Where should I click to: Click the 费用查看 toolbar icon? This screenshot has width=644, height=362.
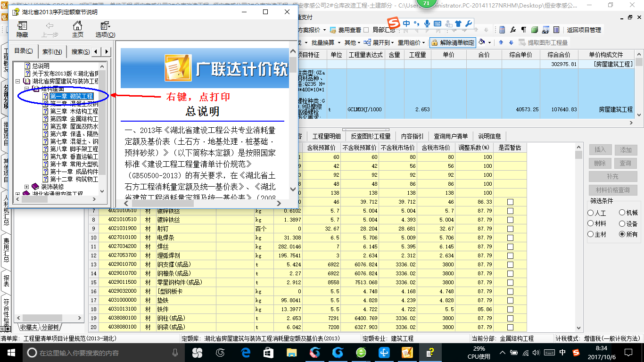pos(345,30)
